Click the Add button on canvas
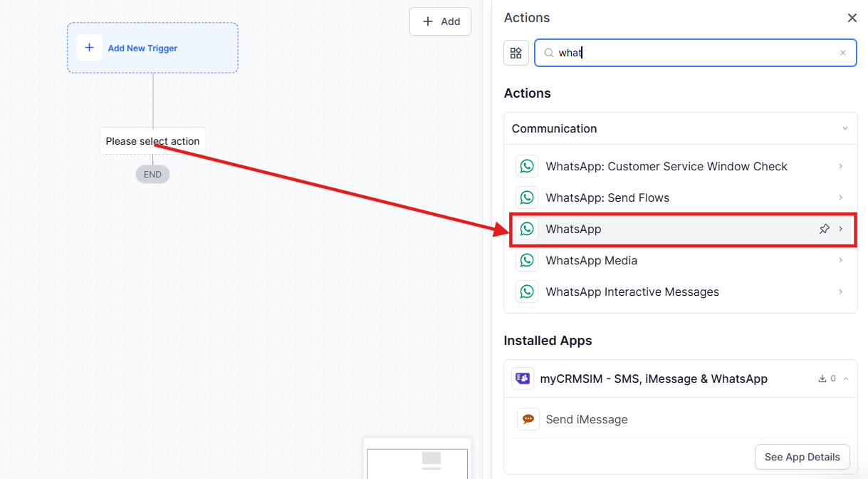This screenshot has width=868, height=479. coord(440,21)
